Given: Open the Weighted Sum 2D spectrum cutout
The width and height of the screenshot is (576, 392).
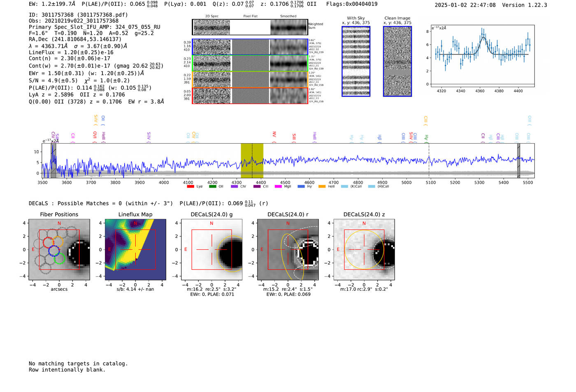Looking at the screenshot, I should pos(250,27).
